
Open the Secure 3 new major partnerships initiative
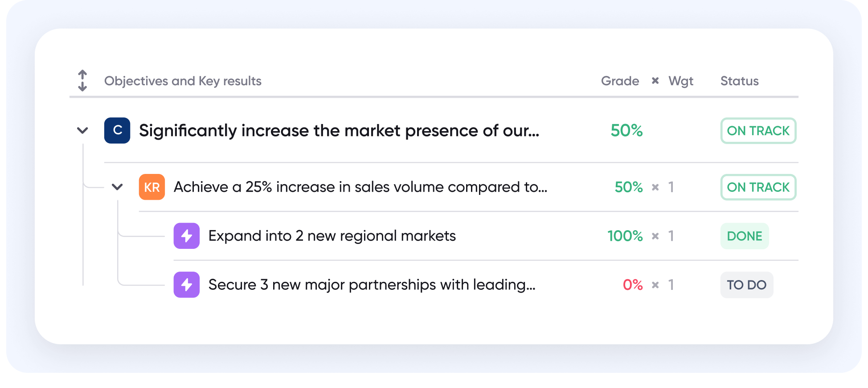(x=371, y=285)
